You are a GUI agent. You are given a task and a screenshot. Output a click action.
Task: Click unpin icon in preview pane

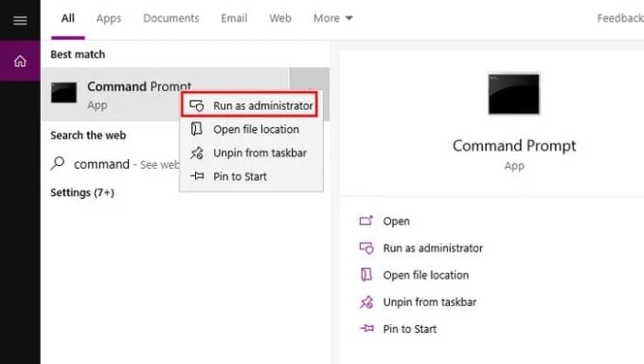[367, 302]
